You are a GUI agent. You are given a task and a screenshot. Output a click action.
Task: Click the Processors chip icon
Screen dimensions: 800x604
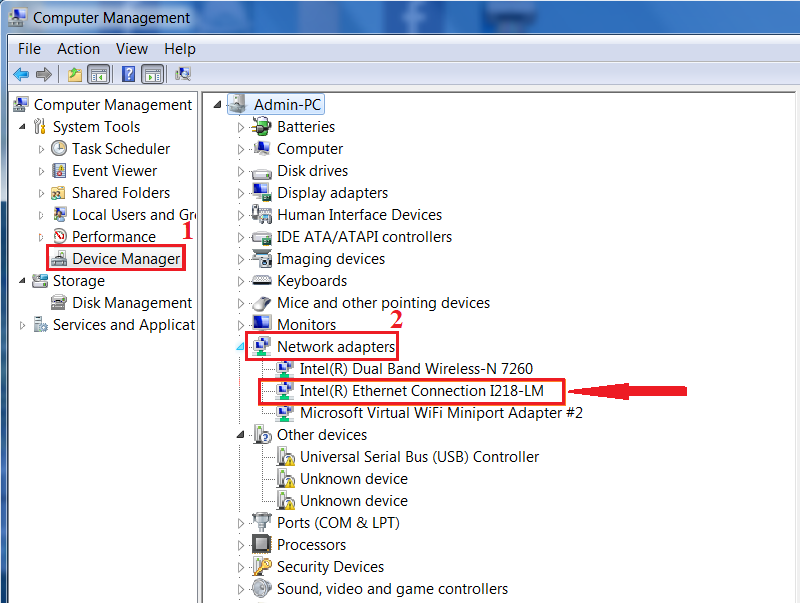[x=262, y=545]
